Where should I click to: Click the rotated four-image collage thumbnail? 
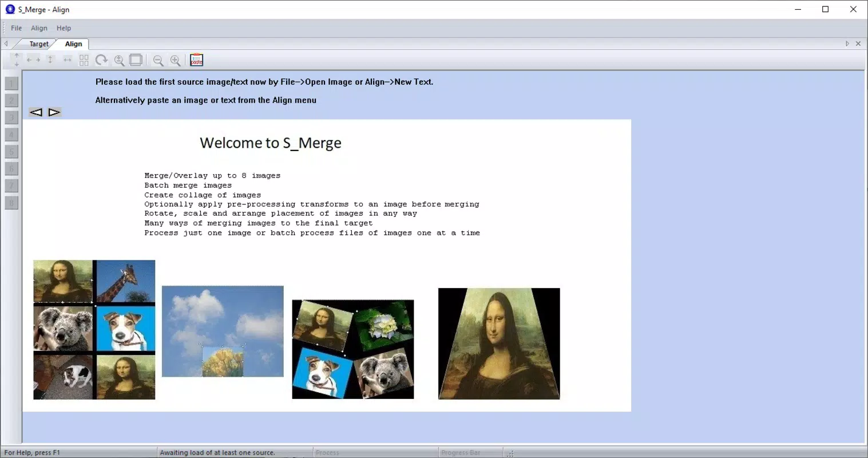click(353, 349)
